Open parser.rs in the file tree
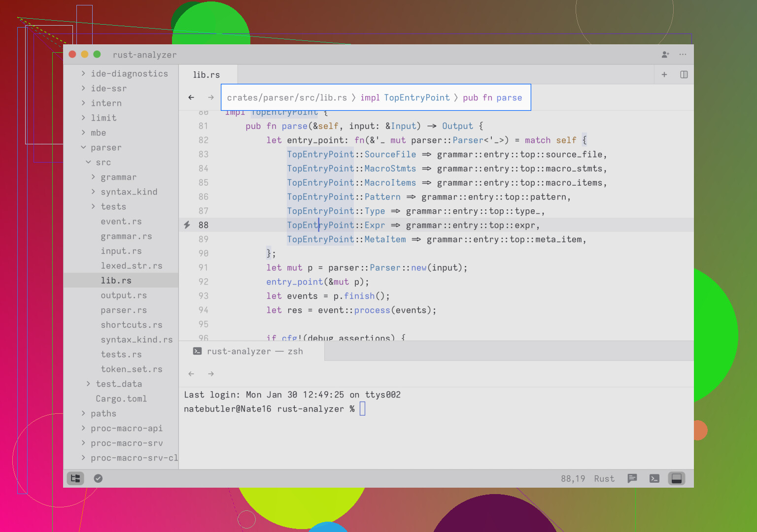 (x=124, y=310)
